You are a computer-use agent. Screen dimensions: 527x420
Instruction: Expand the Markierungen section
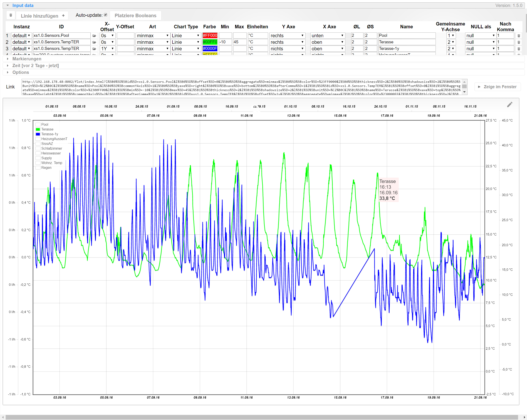tap(27, 59)
